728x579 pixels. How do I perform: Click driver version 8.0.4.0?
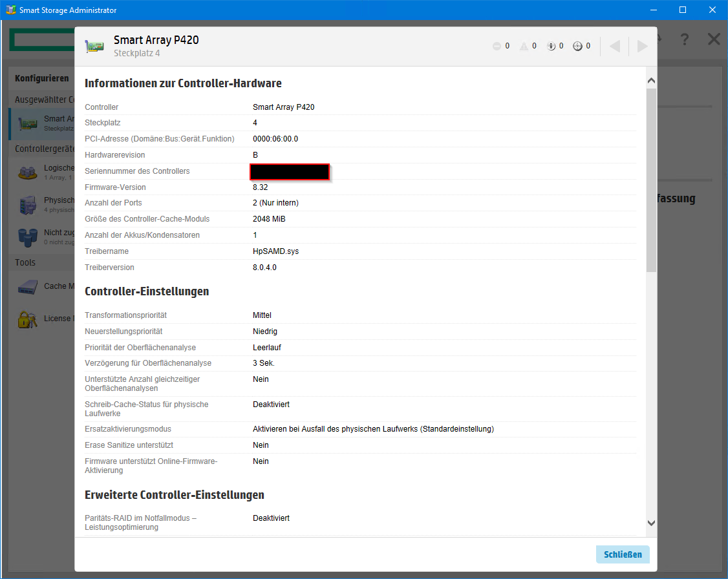click(x=264, y=268)
